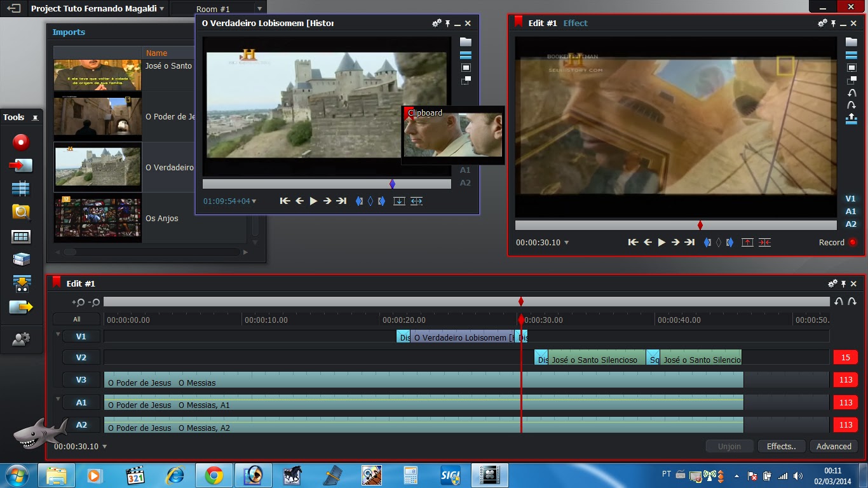Show the timeline using the source viewer stripes icon

pos(466,55)
